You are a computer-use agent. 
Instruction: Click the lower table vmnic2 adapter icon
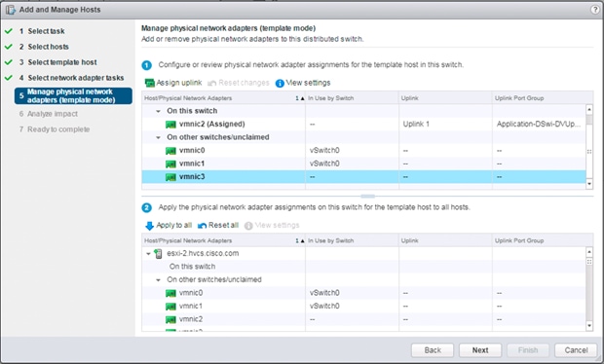(170, 319)
